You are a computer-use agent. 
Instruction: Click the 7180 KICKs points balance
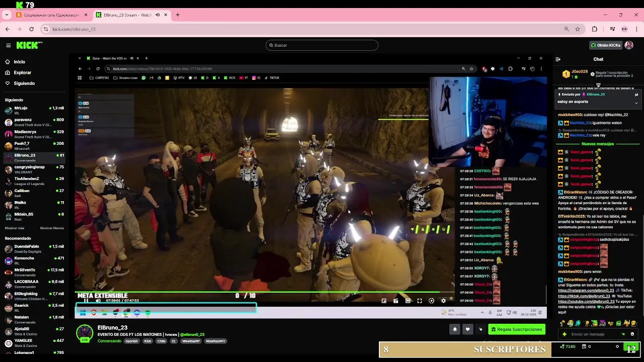pyautogui.click(x=568, y=346)
